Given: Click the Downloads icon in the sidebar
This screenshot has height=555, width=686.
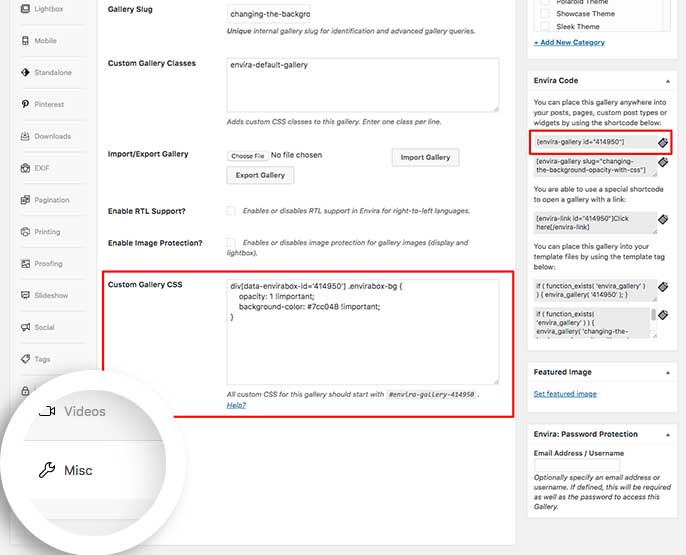Looking at the screenshot, I should [25, 136].
